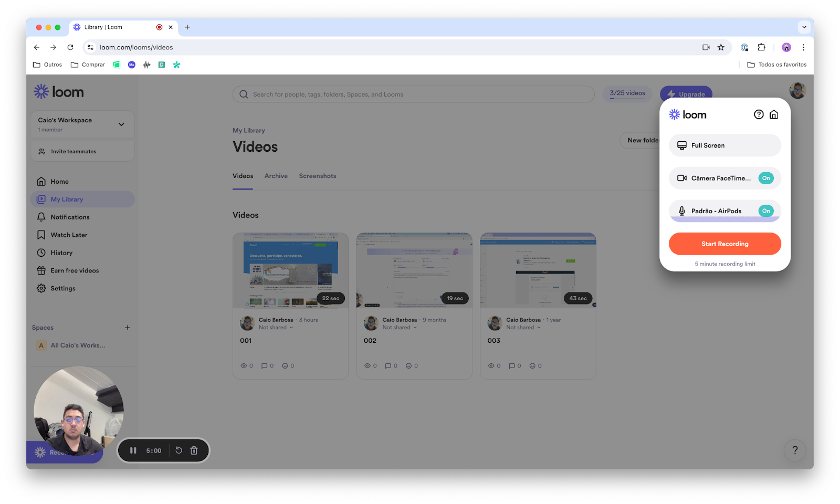This screenshot has height=504, width=840.
Task: Toggle Padrão - AirPods microphone On switch
Action: [x=766, y=211]
